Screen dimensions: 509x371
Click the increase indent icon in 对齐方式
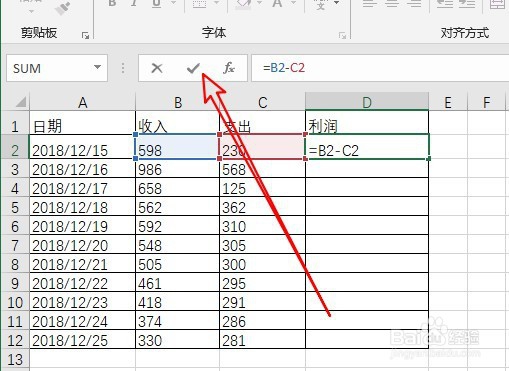coord(467,4)
